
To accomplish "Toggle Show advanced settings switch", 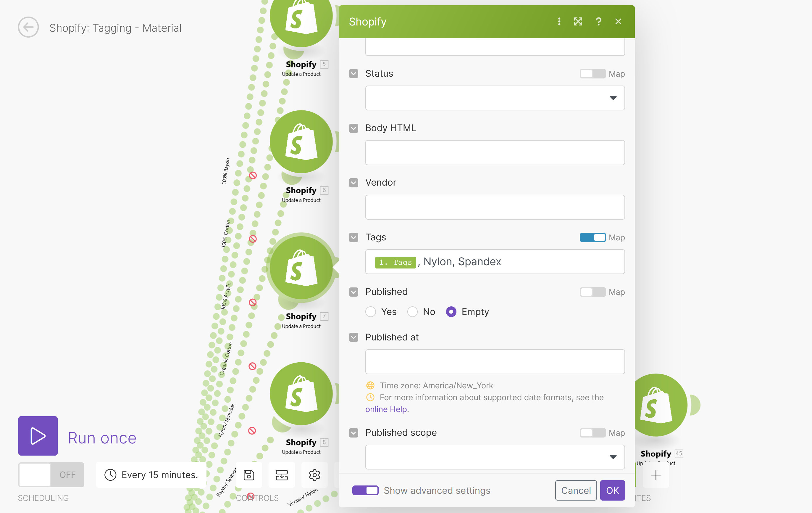I will coord(365,491).
